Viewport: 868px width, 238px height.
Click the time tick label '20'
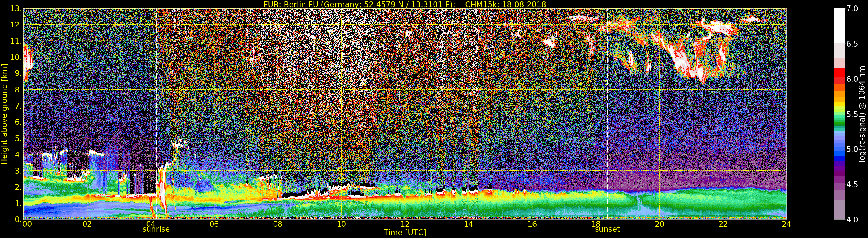pyautogui.click(x=659, y=224)
